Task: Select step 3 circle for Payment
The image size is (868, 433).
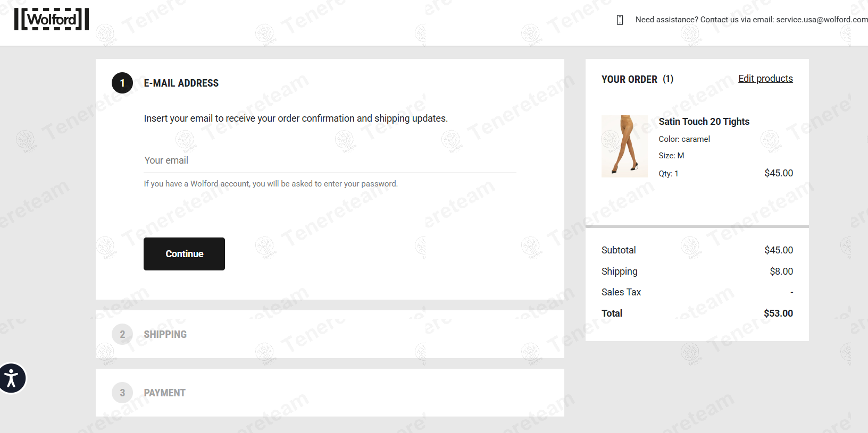Action: pos(122,393)
